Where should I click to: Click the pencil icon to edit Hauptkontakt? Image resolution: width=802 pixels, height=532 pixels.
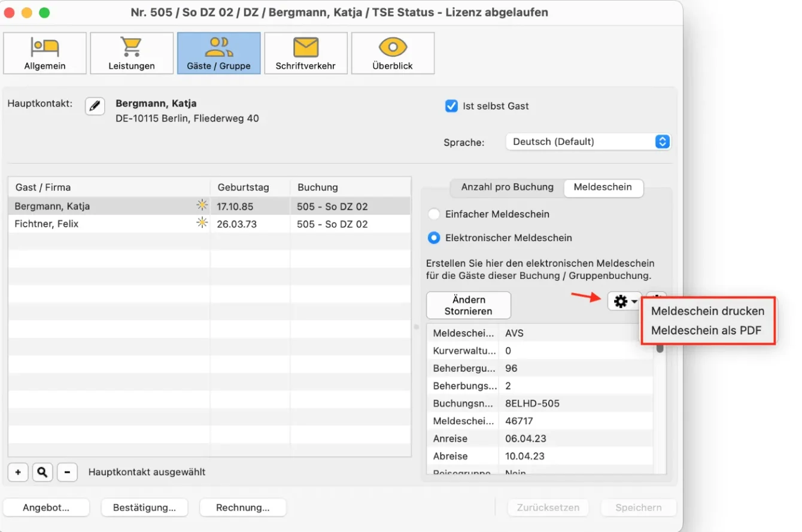[95, 106]
